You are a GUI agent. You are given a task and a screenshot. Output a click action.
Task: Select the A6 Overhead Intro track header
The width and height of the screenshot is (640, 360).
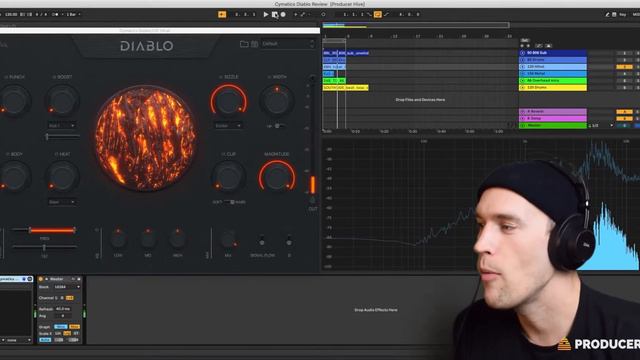(x=553, y=80)
